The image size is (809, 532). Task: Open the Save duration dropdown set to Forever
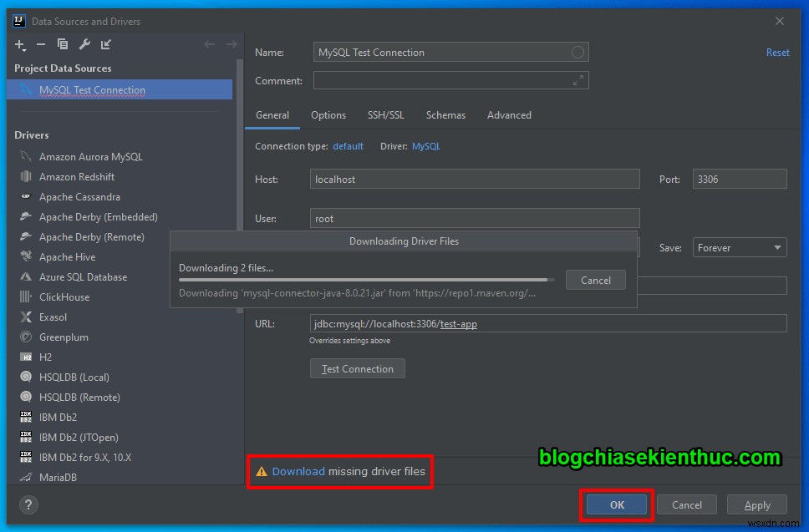tap(739, 247)
